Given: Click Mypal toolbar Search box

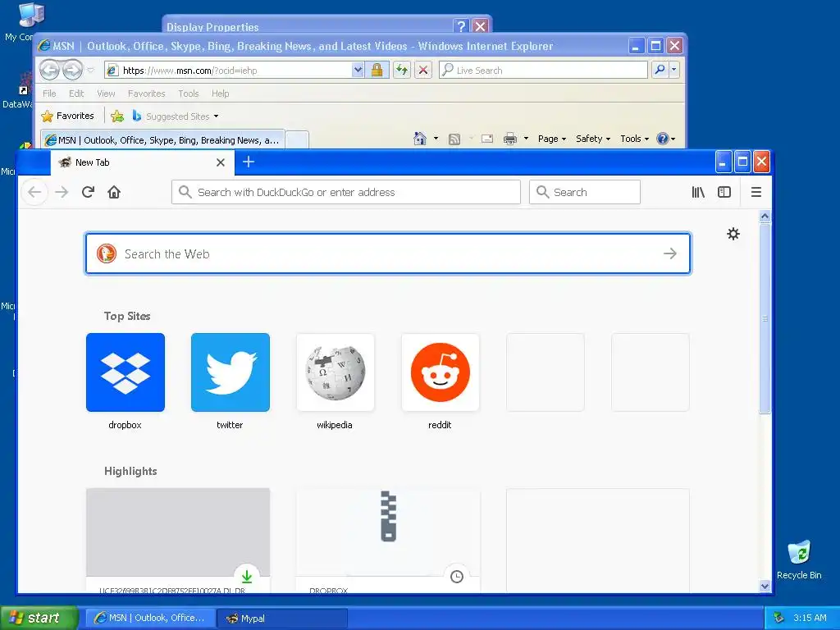Looking at the screenshot, I should [584, 192].
